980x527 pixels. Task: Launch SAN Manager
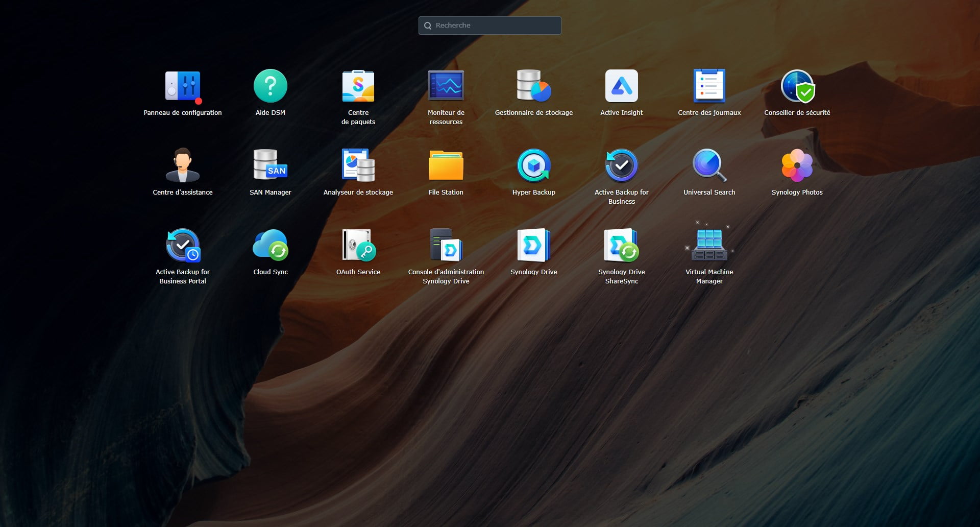coord(271,165)
